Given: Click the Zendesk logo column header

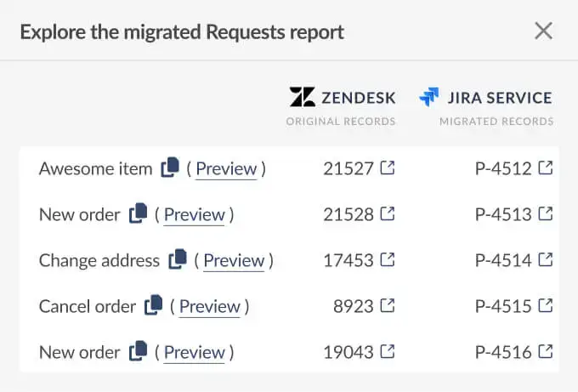Looking at the screenshot, I should tap(343, 97).
